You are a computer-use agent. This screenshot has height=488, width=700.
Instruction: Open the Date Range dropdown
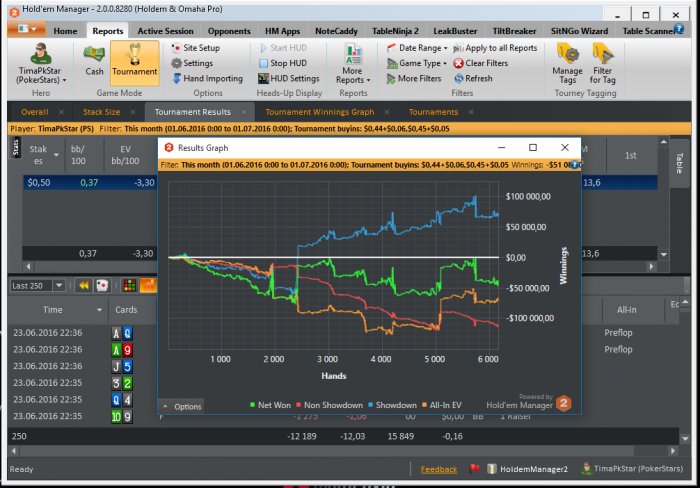tap(417, 48)
